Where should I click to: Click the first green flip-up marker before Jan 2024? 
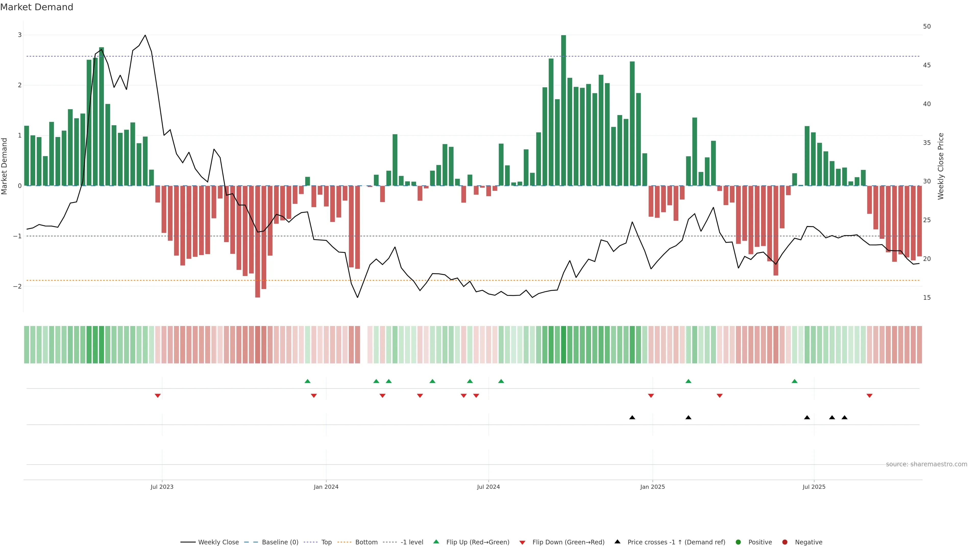(308, 381)
